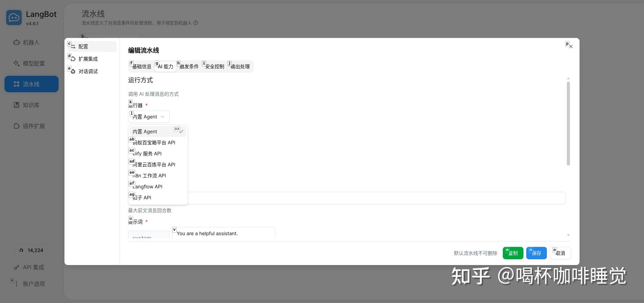644x303 pixels.
Task: Switch to the 触发条件 tab
Action: tap(189, 66)
